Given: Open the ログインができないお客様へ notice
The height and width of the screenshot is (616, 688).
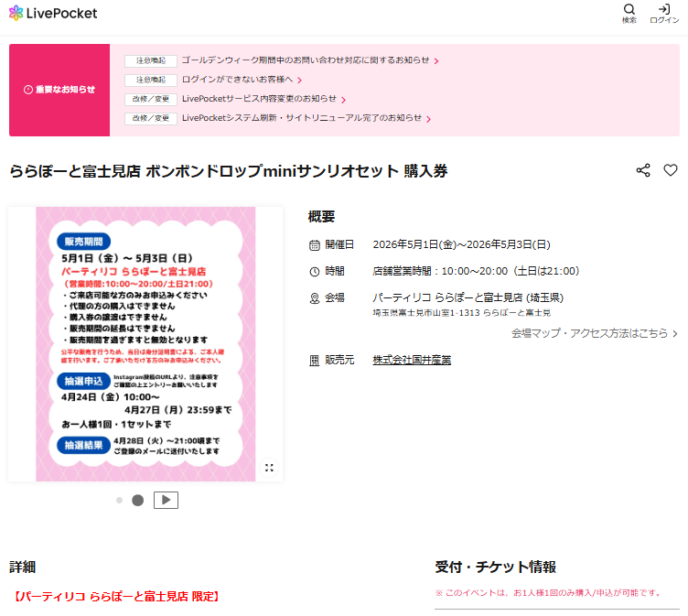Looking at the screenshot, I should click(x=237, y=80).
